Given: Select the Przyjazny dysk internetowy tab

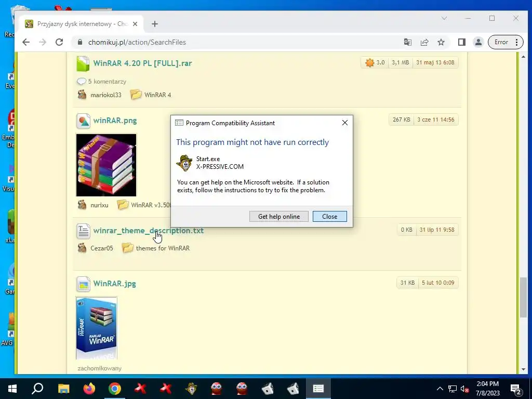Looking at the screenshot, I should click(x=82, y=24).
